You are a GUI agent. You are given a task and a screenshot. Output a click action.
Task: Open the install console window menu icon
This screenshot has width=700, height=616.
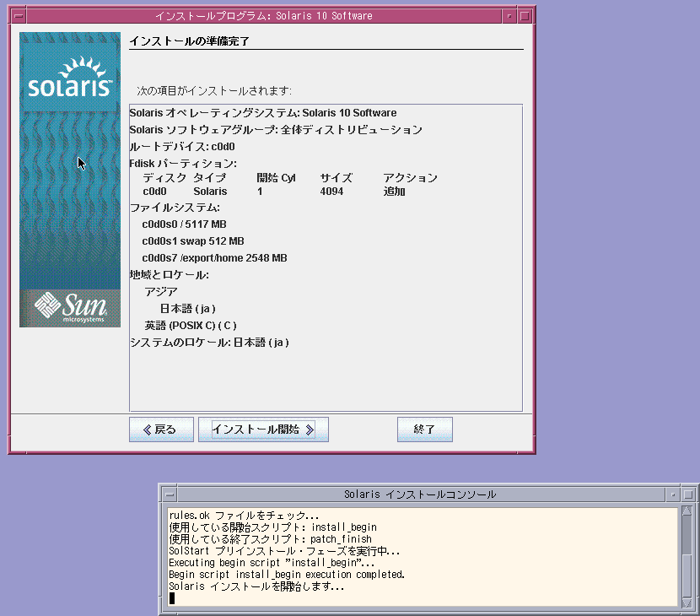tap(170, 494)
